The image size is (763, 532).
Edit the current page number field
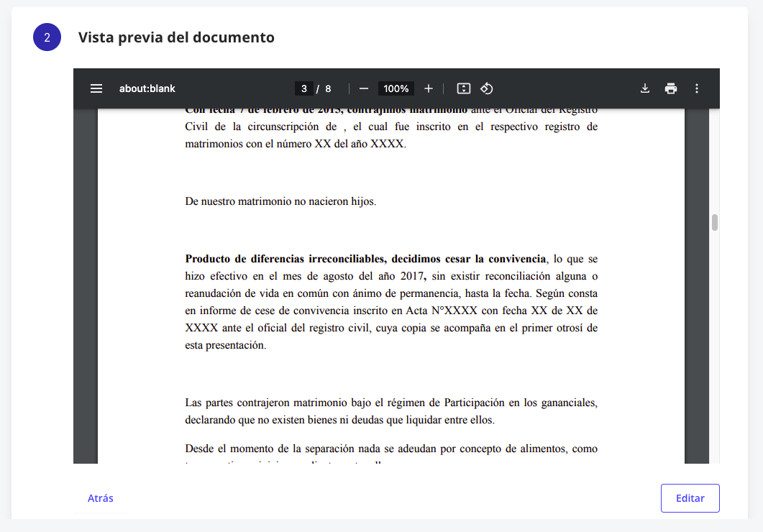coord(304,88)
